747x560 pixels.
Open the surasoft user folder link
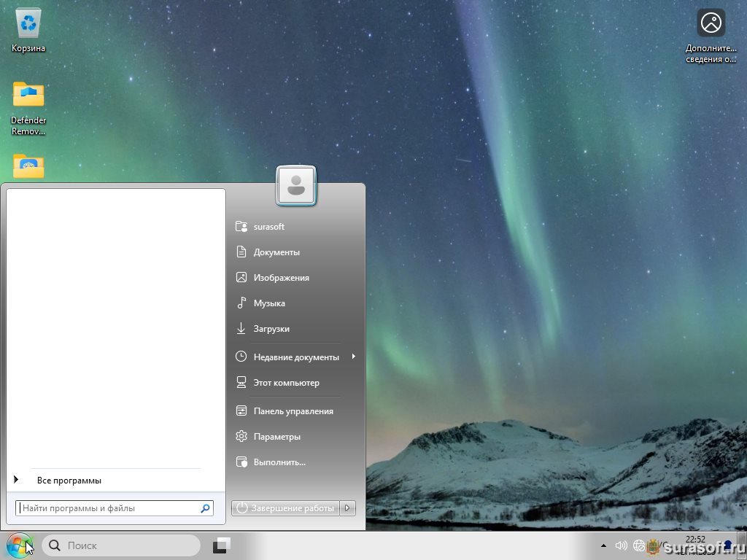coord(269,227)
